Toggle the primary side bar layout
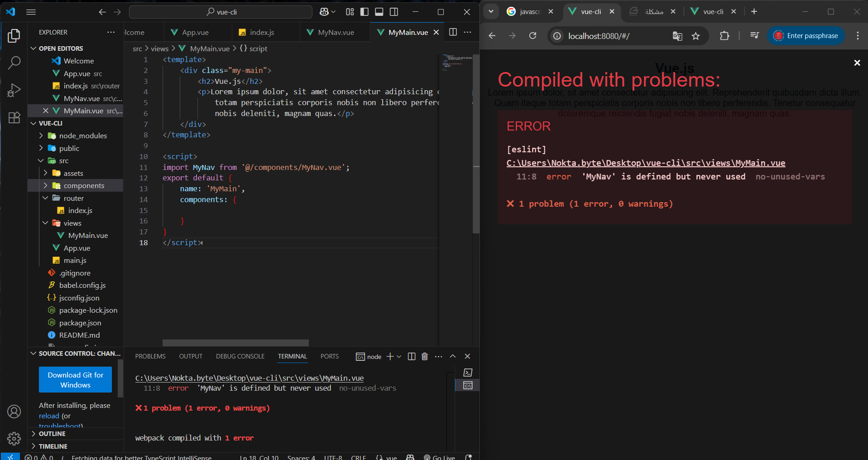This screenshot has height=460, width=868. (364, 12)
